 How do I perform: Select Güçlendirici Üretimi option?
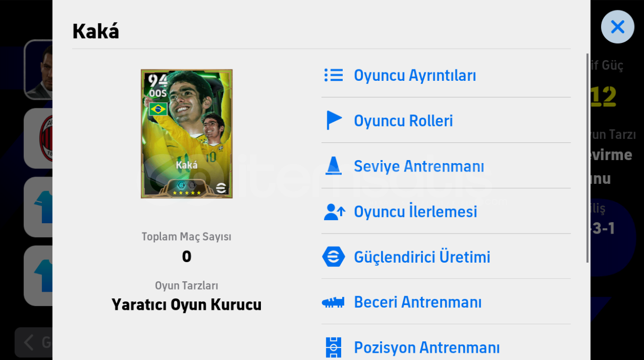coord(421,257)
